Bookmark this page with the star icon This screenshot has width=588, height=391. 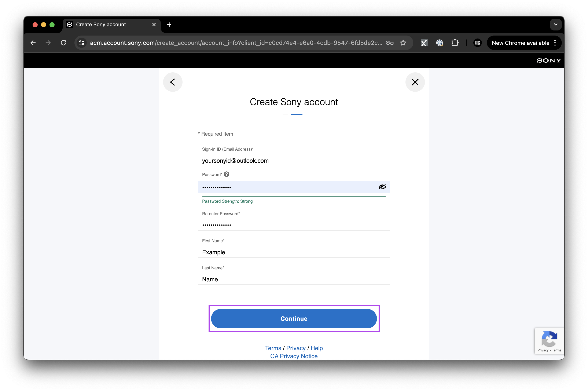[x=403, y=43]
